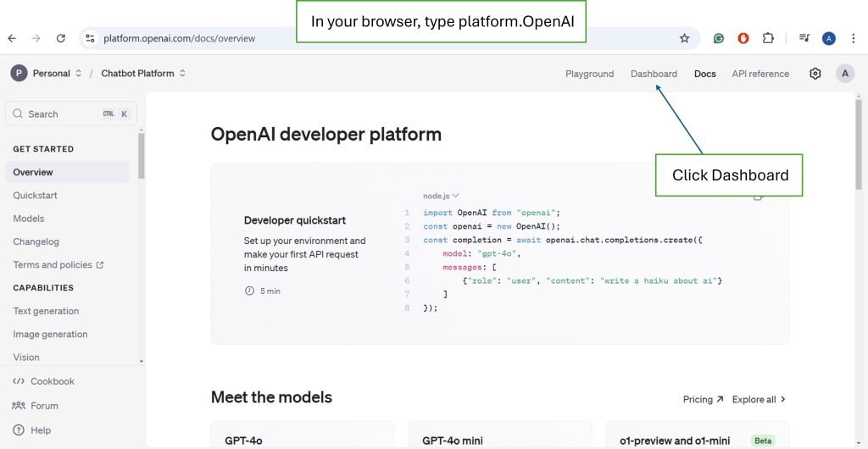Image resolution: width=868 pixels, height=449 pixels.
Task: Open the Developer quickstart card title
Action: point(294,220)
